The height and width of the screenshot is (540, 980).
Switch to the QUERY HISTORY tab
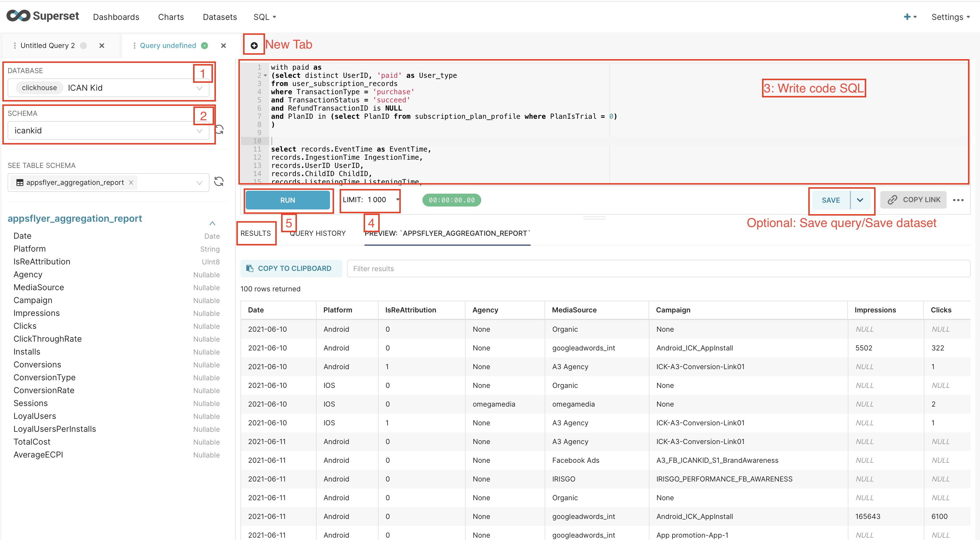pos(318,233)
